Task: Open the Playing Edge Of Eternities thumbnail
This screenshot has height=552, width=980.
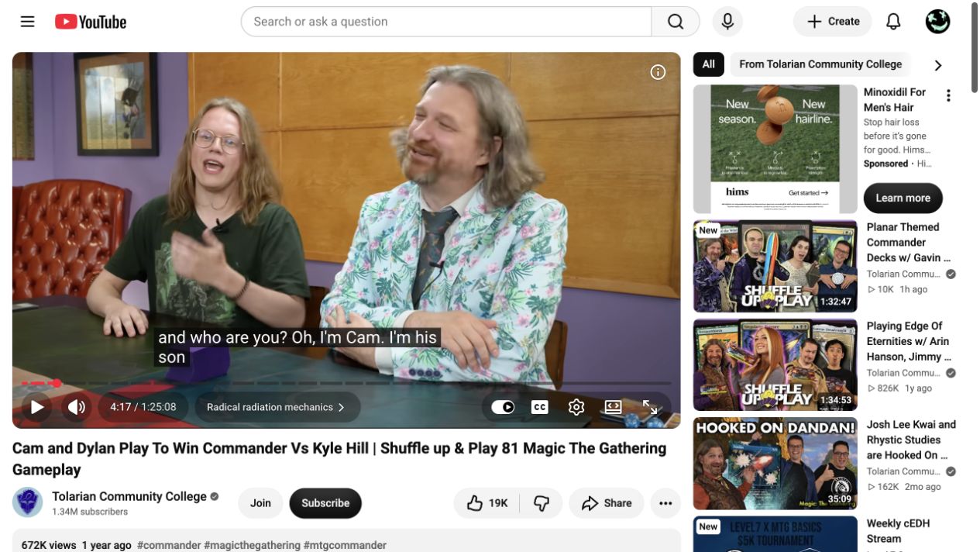Action: coord(775,364)
